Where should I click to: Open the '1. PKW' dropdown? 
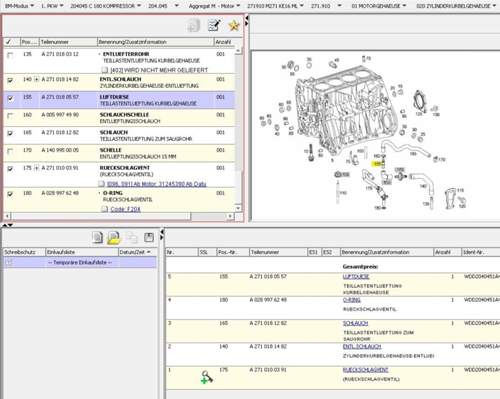pos(52,6)
